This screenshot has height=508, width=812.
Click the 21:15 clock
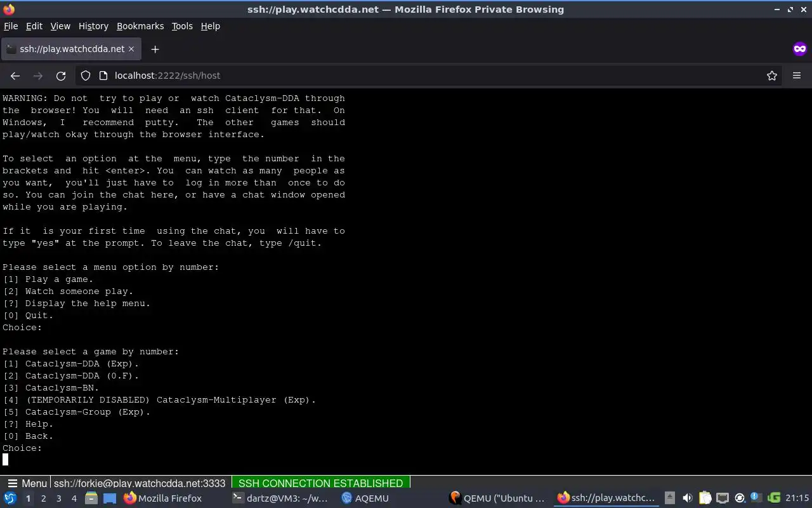tap(797, 498)
